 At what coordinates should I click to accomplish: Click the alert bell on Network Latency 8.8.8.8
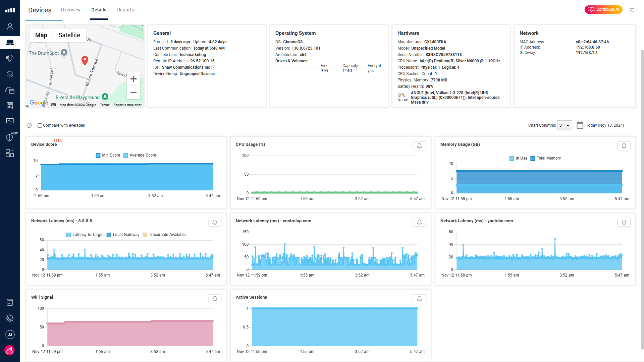point(215,222)
